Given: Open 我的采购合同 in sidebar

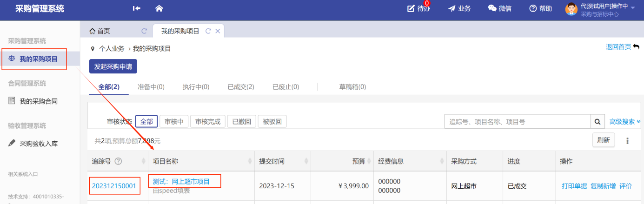Looking at the screenshot, I should 39,101.
